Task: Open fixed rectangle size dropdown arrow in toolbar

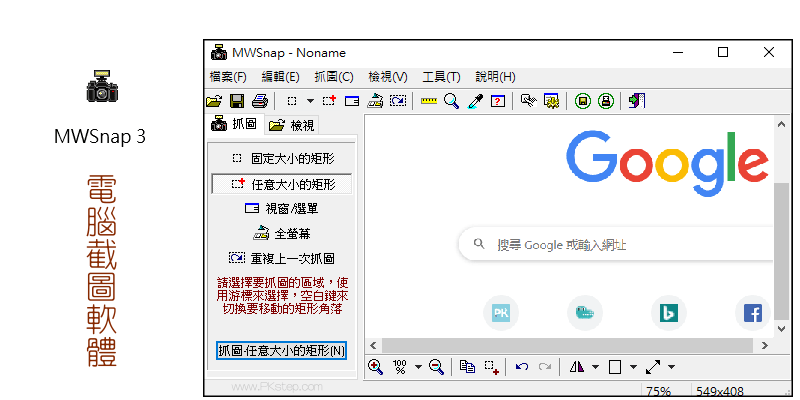Action: (x=310, y=101)
